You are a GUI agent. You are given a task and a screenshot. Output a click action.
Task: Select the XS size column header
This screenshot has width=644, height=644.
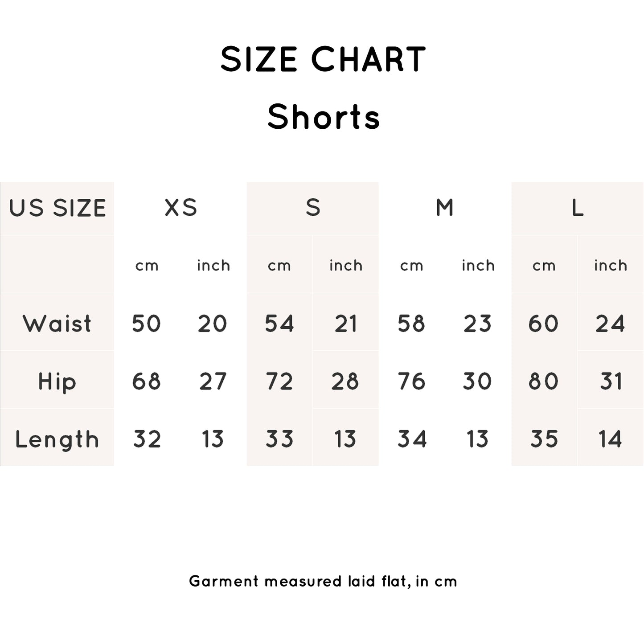[x=180, y=208]
